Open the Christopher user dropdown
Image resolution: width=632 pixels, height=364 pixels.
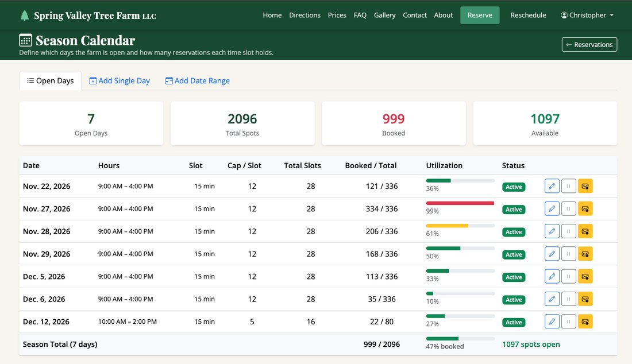click(x=587, y=16)
